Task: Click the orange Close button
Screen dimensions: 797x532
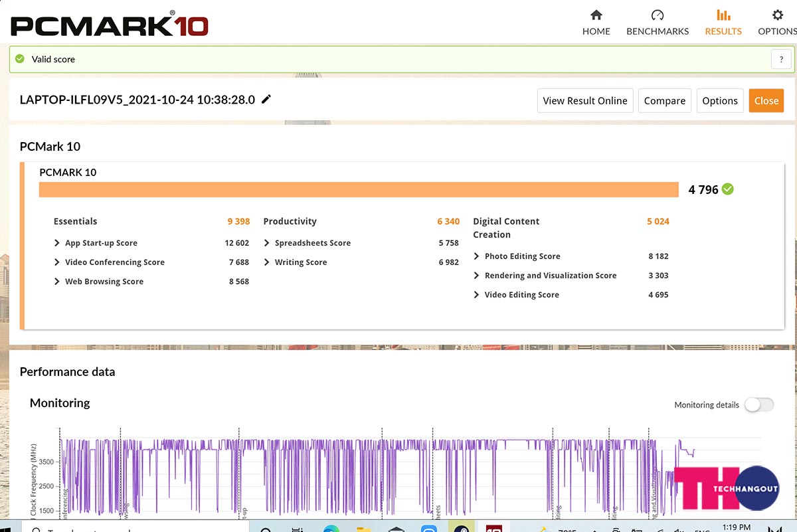Action: 766,101
